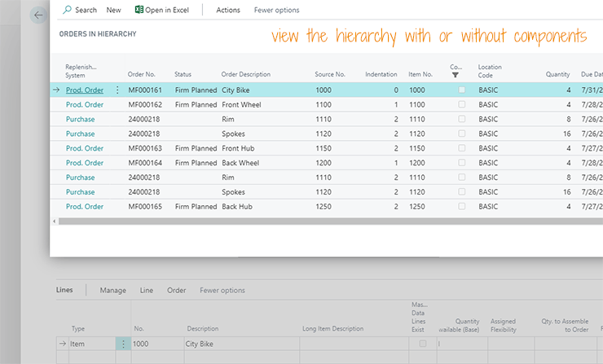Viewport: 603px width, 364px height.
Task: Click scroll-left arrow of horizontal scrollbar
Action: coord(55,221)
